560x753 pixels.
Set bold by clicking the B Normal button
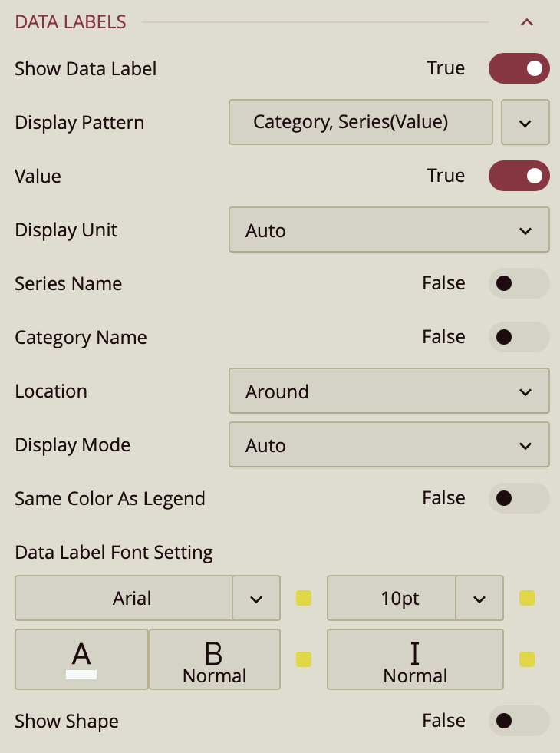click(x=214, y=659)
